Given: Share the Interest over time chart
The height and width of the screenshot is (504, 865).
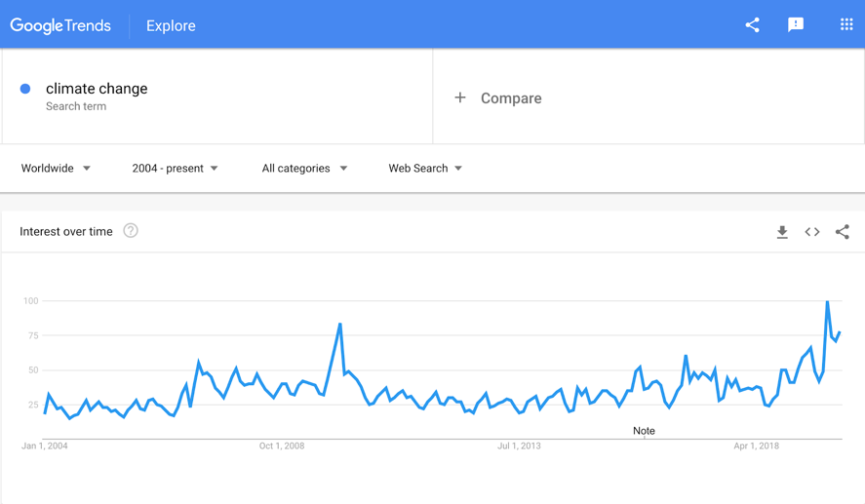Looking at the screenshot, I should coord(843,232).
